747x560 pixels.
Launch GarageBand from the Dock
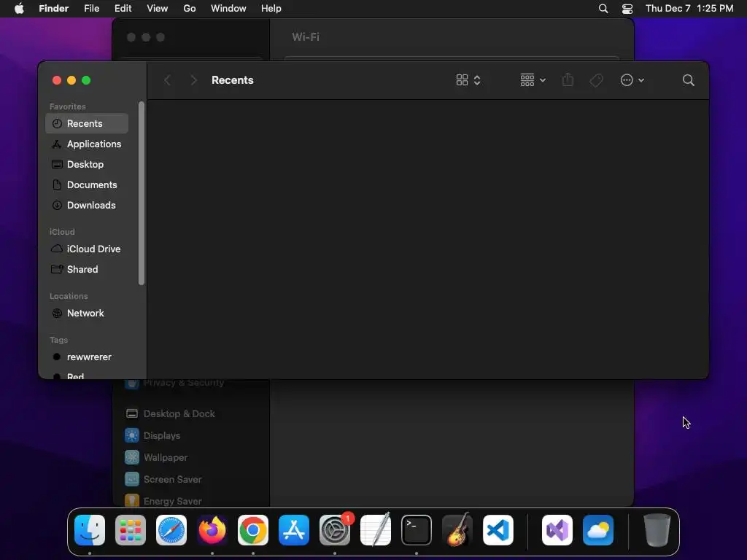[x=457, y=530]
